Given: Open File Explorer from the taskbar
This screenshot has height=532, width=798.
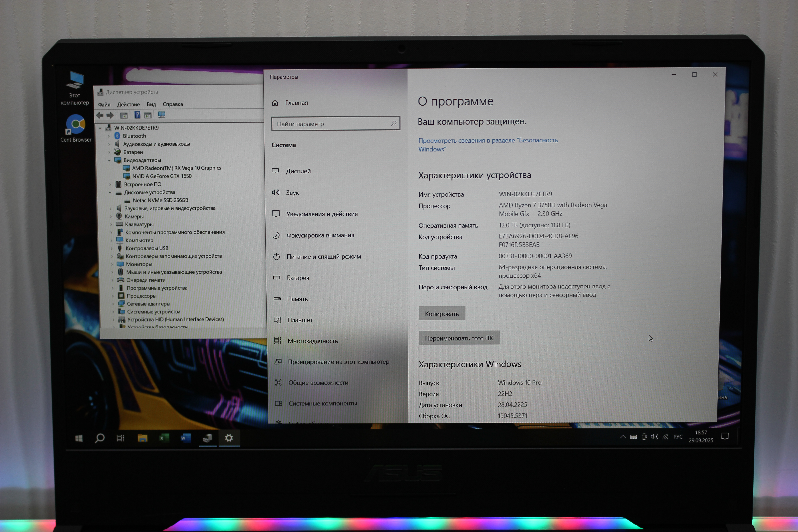Looking at the screenshot, I should tap(143, 438).
